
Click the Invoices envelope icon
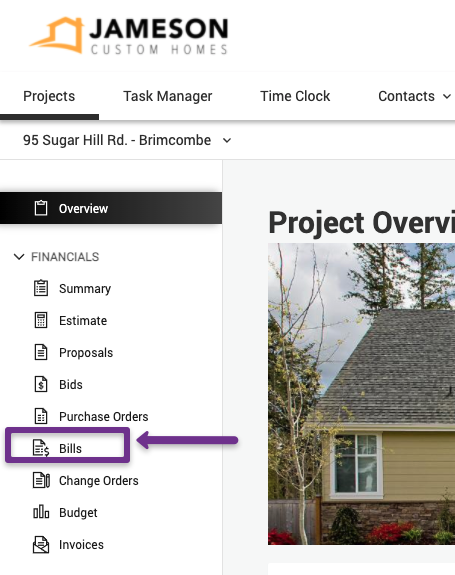(x=41, y=544)
